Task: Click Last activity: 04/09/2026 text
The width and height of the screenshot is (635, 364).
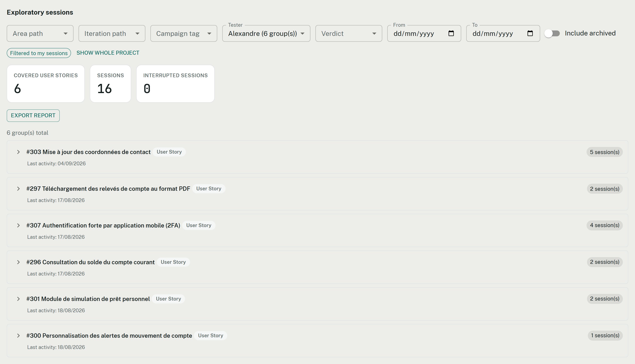Action: pyautogui.click(x=56, y=163)
